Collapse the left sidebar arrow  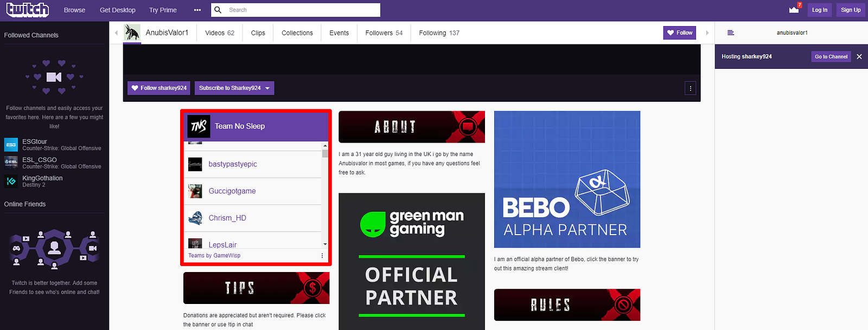[116, 33]
